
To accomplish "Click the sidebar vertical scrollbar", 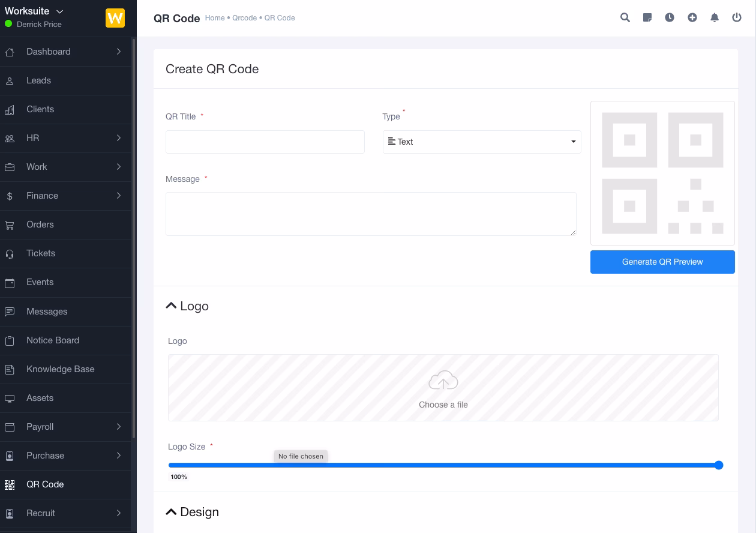I will coord(134,239).
